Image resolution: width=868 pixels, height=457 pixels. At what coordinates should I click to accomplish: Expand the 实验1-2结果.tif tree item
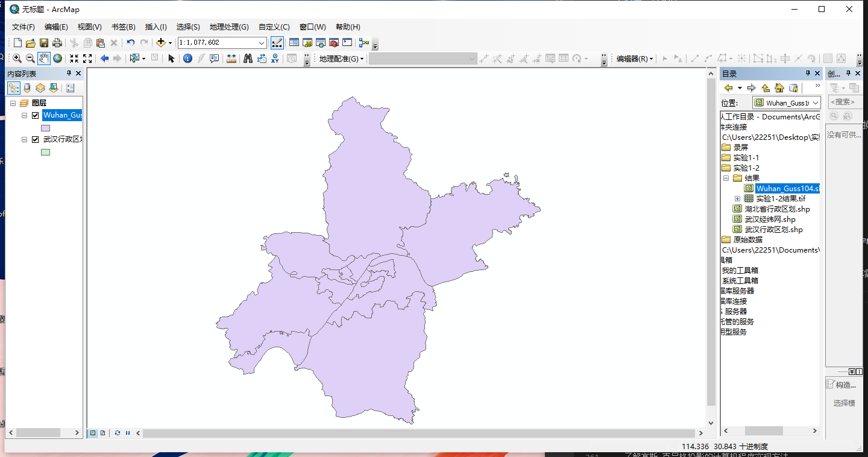point(737,198)
